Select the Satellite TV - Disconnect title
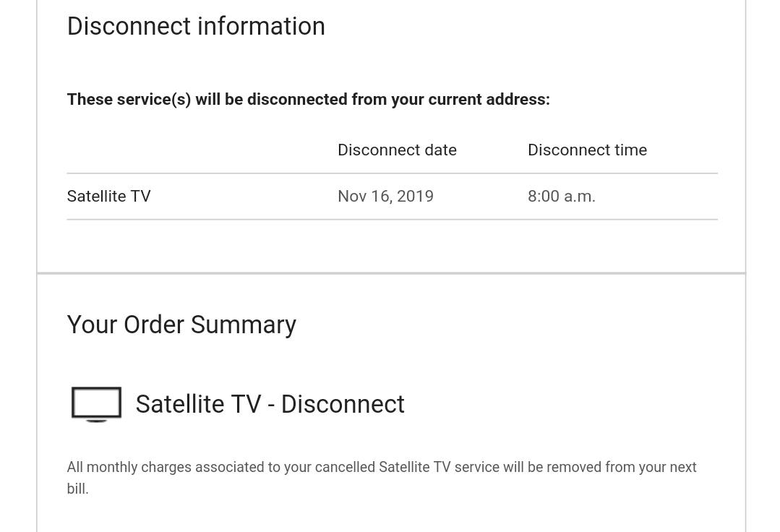The width and height of the screenshot is (780, 532). [x=270, y=404]
